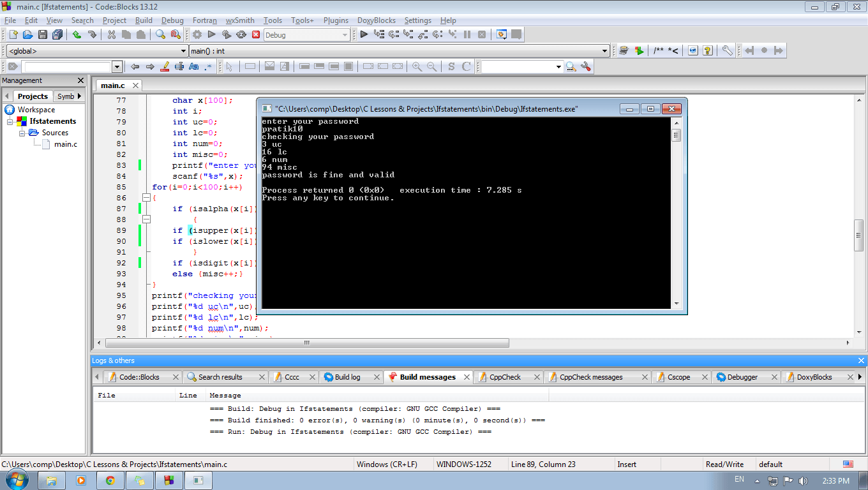Toggle regex .* search option

point(209,66)
